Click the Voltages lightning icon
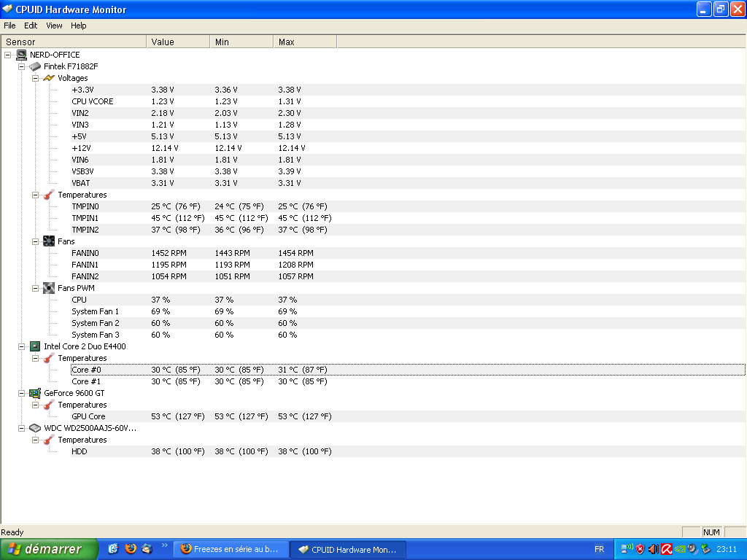The height and width of the screenshot is (560, 747). (x=49, y=78)
